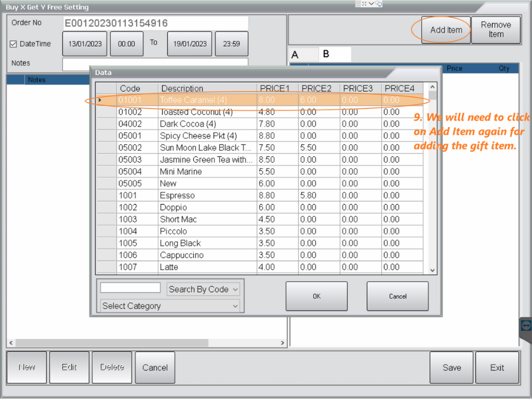This screenshot has width=532, height=399.
Task: Open the Select Category dropdown
Action: pos(170,306)
